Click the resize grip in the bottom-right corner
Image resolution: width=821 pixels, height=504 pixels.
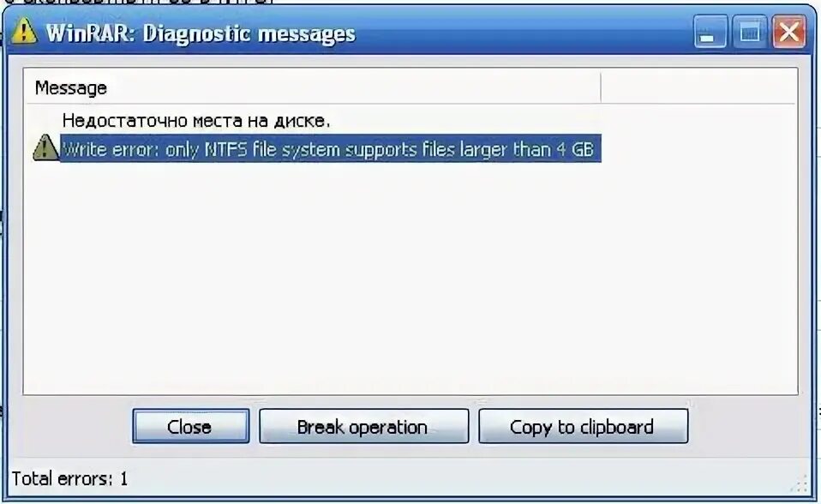pyautogui.click(x=799, y=483)
